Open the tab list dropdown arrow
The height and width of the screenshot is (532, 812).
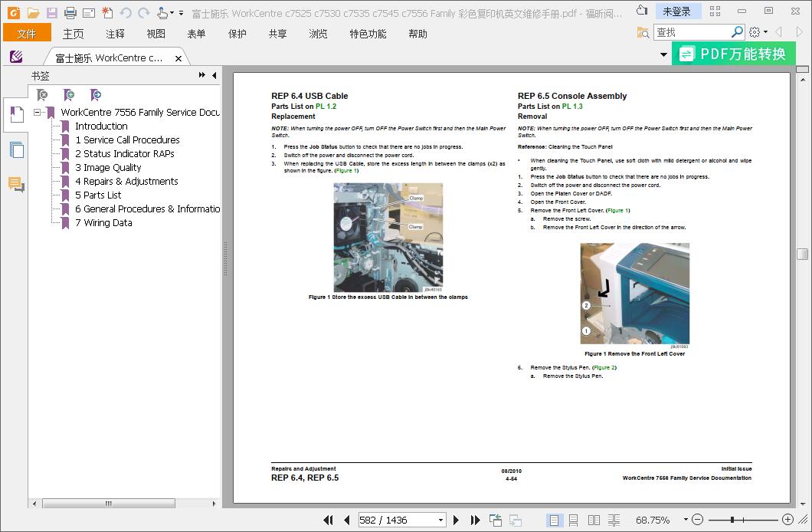[x=663, y=54]
